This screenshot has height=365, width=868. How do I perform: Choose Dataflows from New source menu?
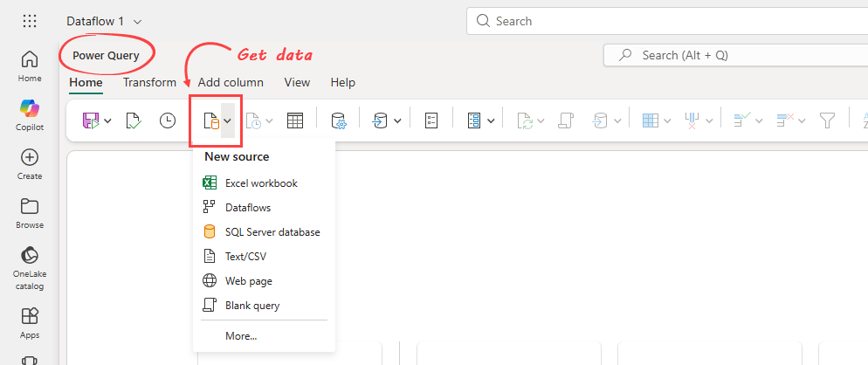click(264, 208)
